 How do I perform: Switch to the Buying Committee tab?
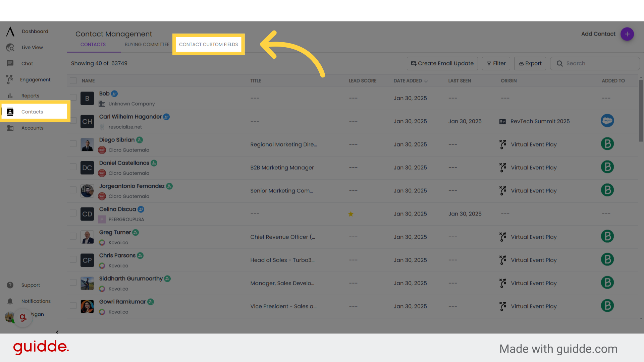click(x=147, y=45)
